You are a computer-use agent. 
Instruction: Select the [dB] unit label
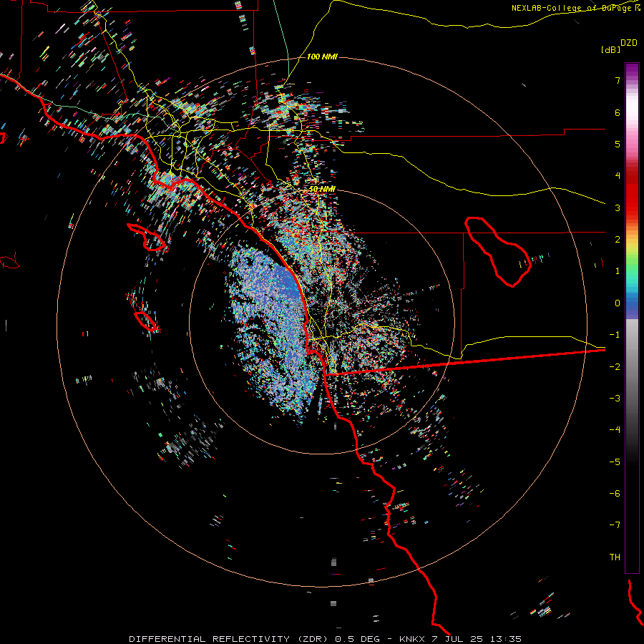click(x=610, y=49)
